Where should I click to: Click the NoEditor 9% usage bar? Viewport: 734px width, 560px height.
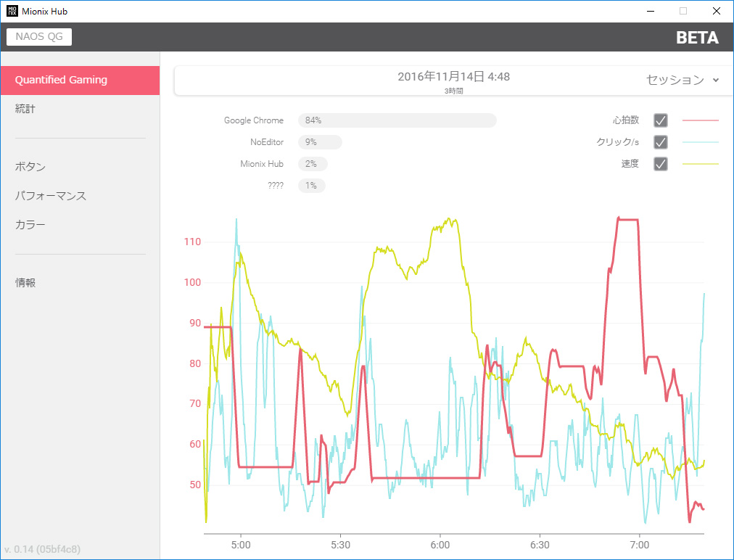pyautogui.click(x=320, y=142)
